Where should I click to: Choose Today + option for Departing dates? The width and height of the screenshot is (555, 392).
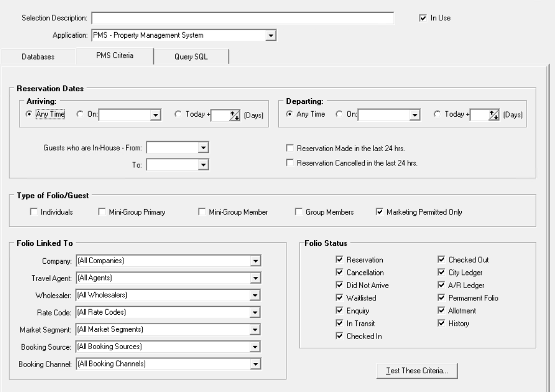click(437, 113)
